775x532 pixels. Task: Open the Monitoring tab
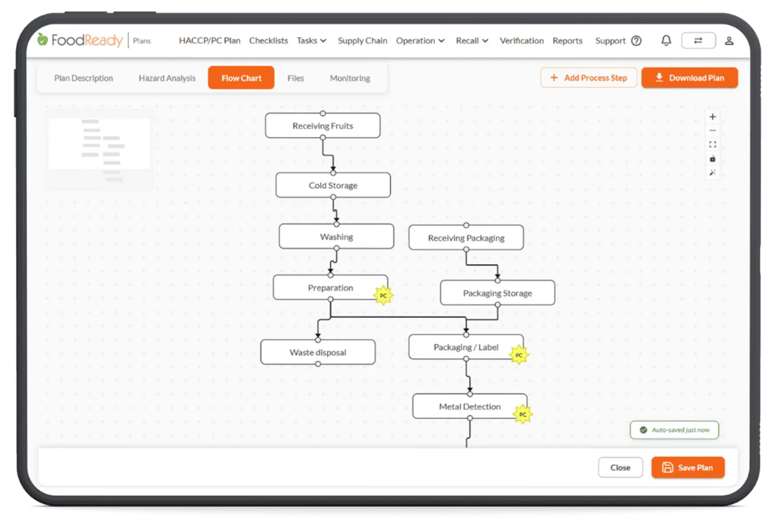350,78
